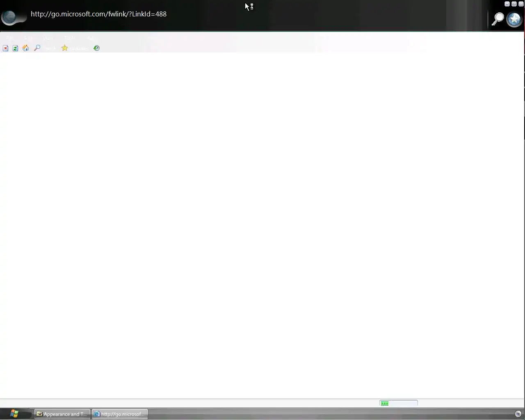Select the go.microsoft taskbar button
Viewport: 525px width, 420px height.
[x=120, y=414]
